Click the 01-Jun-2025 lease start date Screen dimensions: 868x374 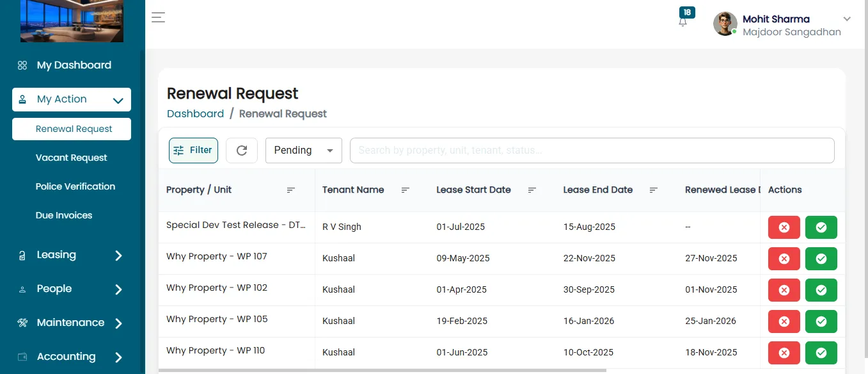462,352
